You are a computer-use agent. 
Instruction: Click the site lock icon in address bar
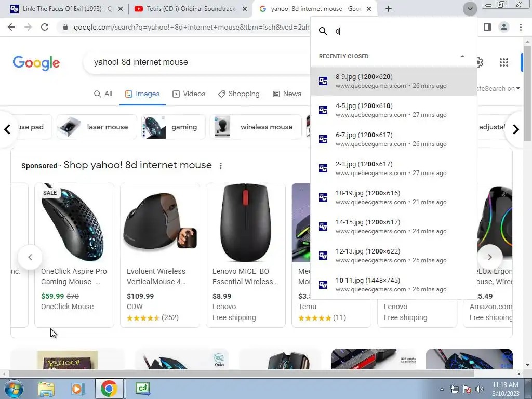click(65, 27)
